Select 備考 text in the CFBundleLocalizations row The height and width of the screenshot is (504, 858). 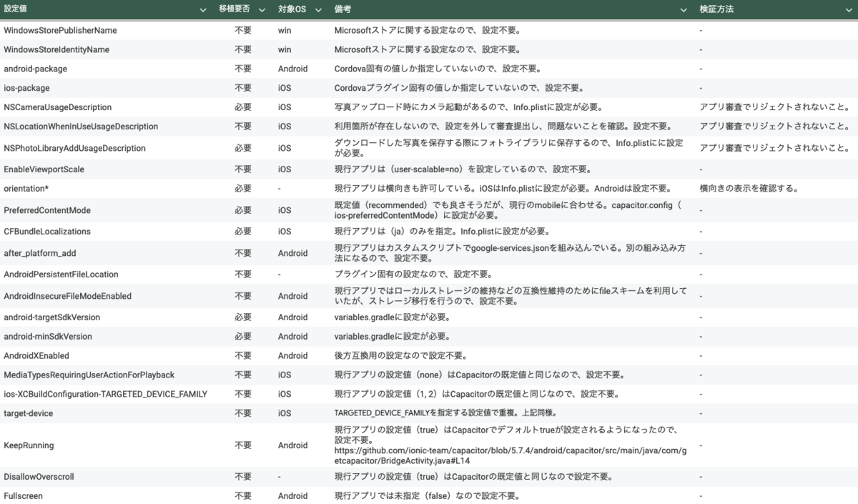click(442, 232)
